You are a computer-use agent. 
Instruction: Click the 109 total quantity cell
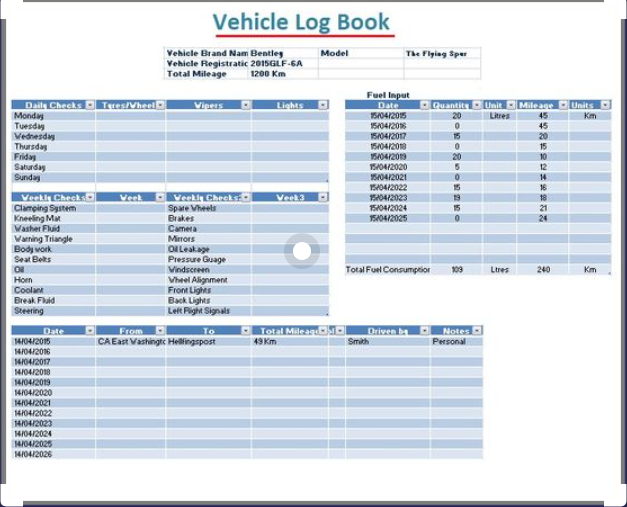(457, 269)
